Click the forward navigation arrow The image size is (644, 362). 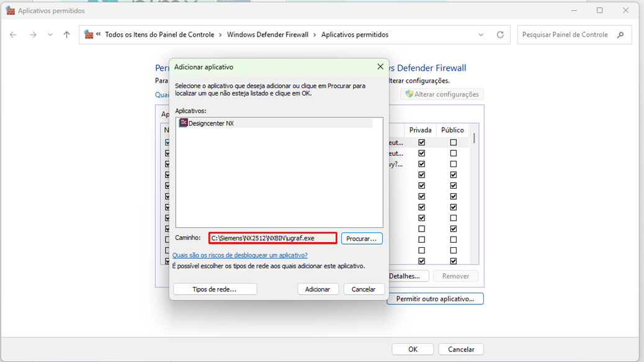(x=33, y=35)
